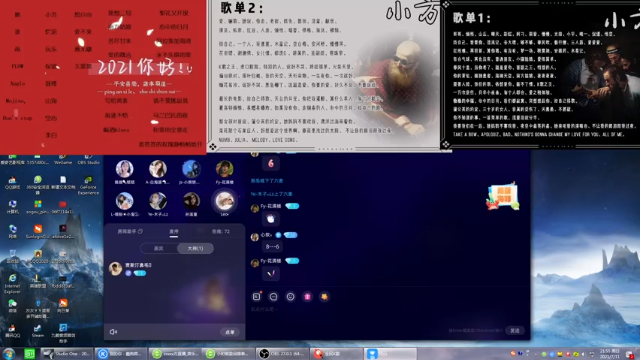Click the '8---6' chat message bubble
Viewport: 640px width, 360px height.
(x=272, y=247)
